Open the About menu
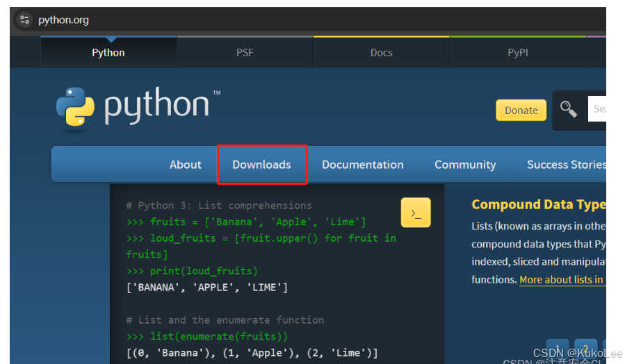The height and width of the screenshot is (364, 625). pos(186,165)
